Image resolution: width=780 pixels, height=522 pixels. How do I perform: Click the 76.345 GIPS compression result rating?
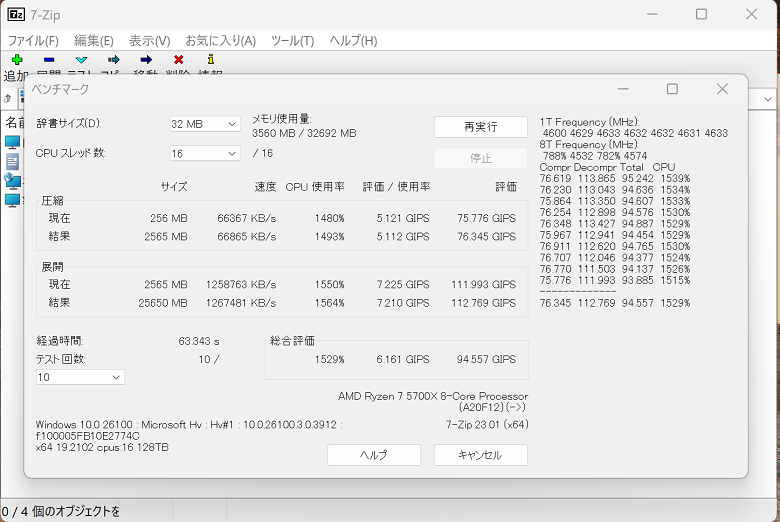486,237
